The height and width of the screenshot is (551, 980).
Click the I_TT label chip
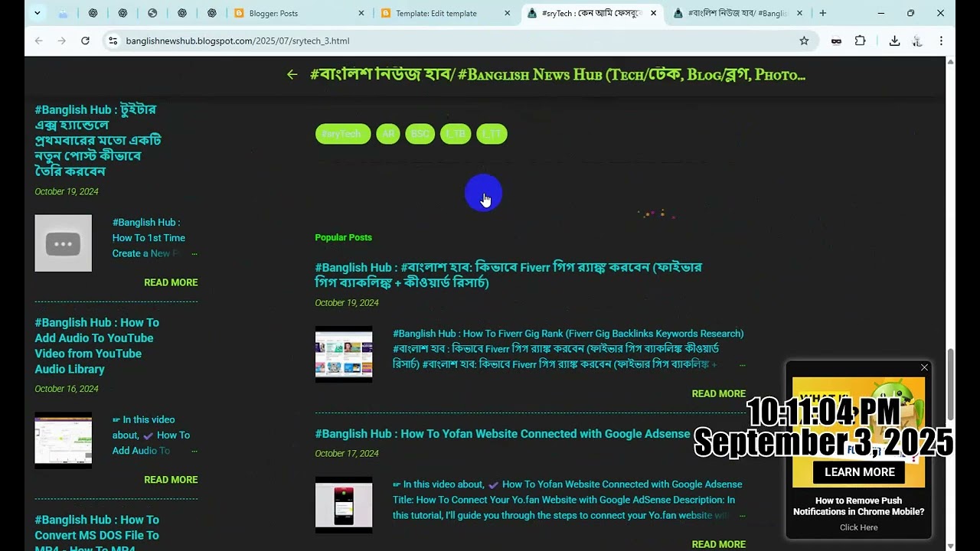492,134
